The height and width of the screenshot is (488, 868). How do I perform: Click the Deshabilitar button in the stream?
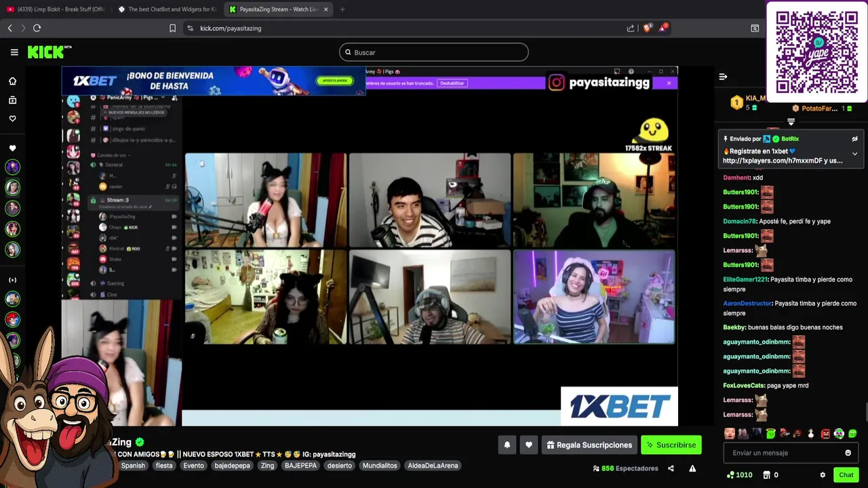(452, 83)
